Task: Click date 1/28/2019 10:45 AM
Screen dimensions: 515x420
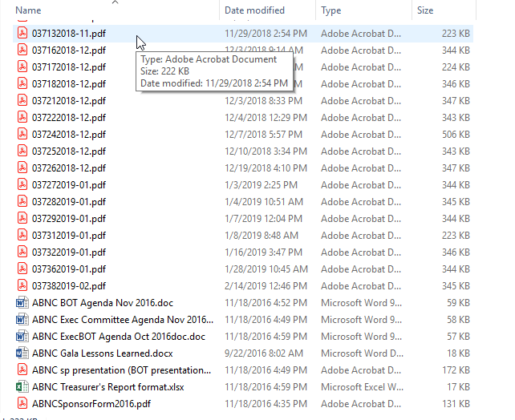Action: coord(266,269)
